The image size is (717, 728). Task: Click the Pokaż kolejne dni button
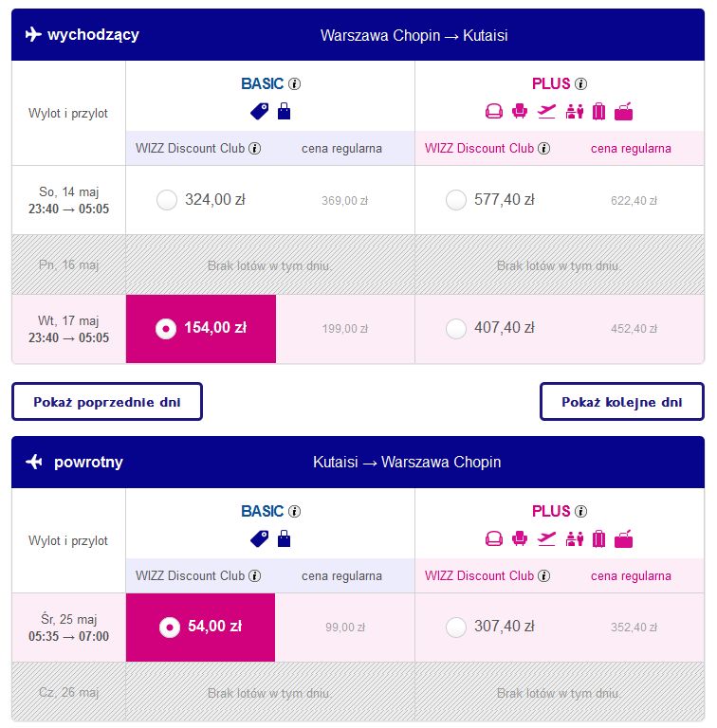tap(622, 402)
